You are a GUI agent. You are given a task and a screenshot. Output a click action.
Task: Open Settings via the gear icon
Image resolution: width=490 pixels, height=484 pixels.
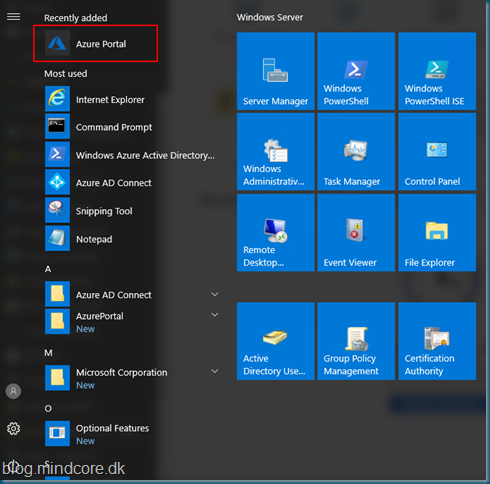[x=14, y=429]
